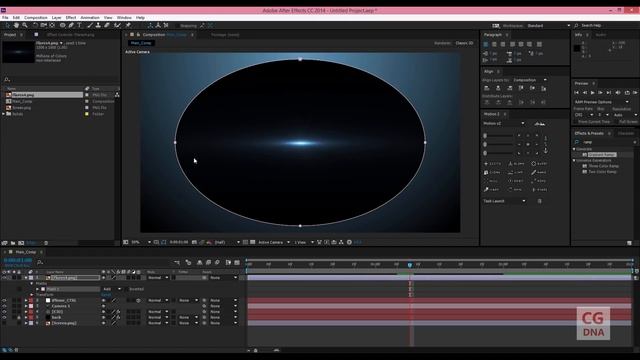Click left-align text icon in Paragraph panel
640x360 pixels.
click(486, 44)
